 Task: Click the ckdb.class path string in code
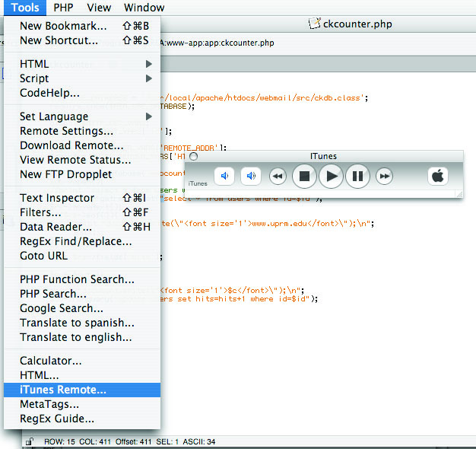(262, 98)
